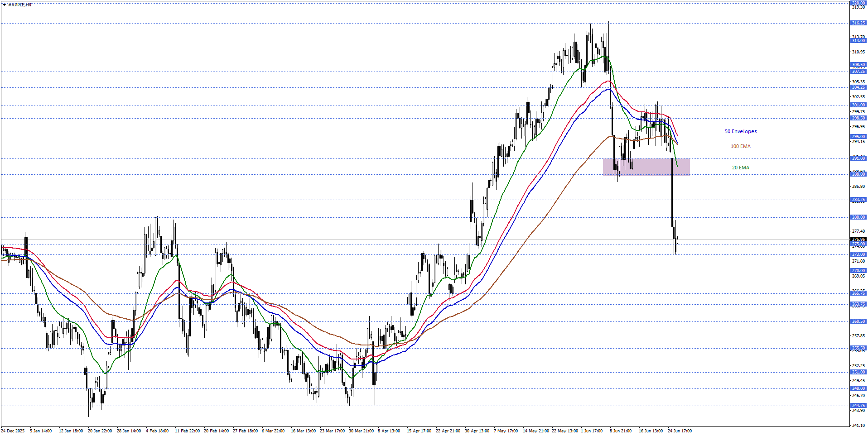Click the '30 Mar 21:00' time label
868x436 pixels.
pos(361,431)
